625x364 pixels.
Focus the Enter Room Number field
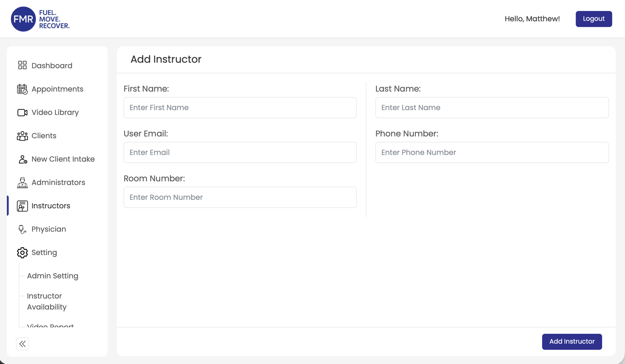coord(240,197)
